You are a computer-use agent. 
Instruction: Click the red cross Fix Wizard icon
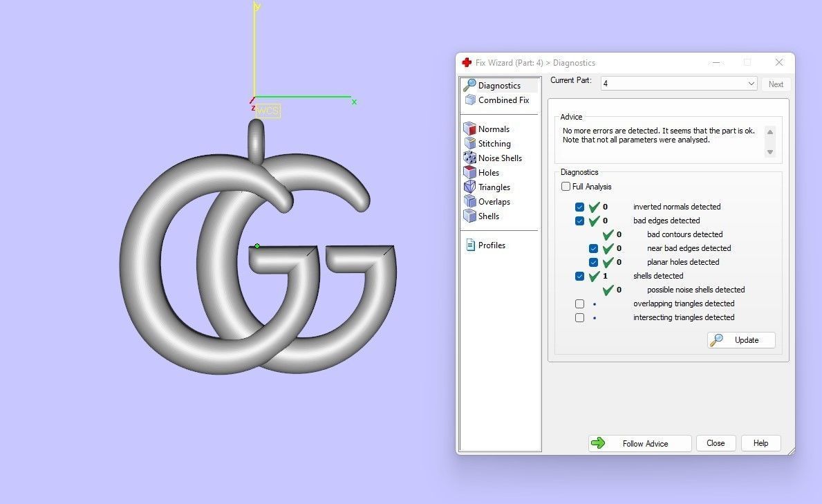(467, 62)
